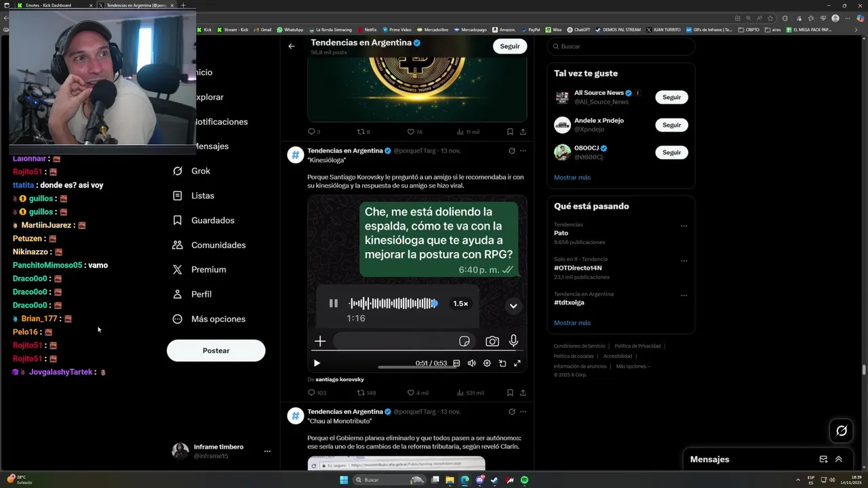Click Mostrar más under Qué está pasando
This screenshot has width=868, height=488.
pyautogui.click(x=572, y=323)
